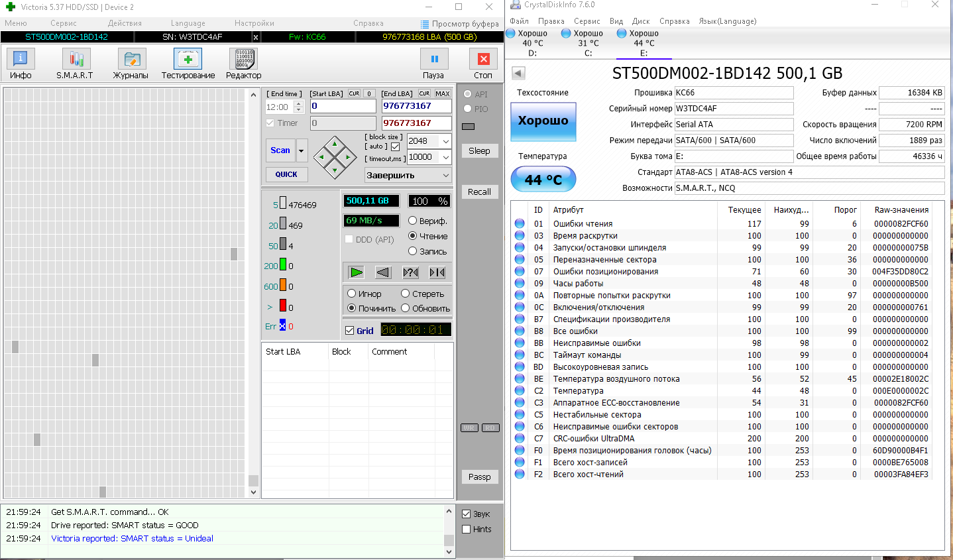Click the Recall button
Screen dimensions: 953x560
click(479, 192)
